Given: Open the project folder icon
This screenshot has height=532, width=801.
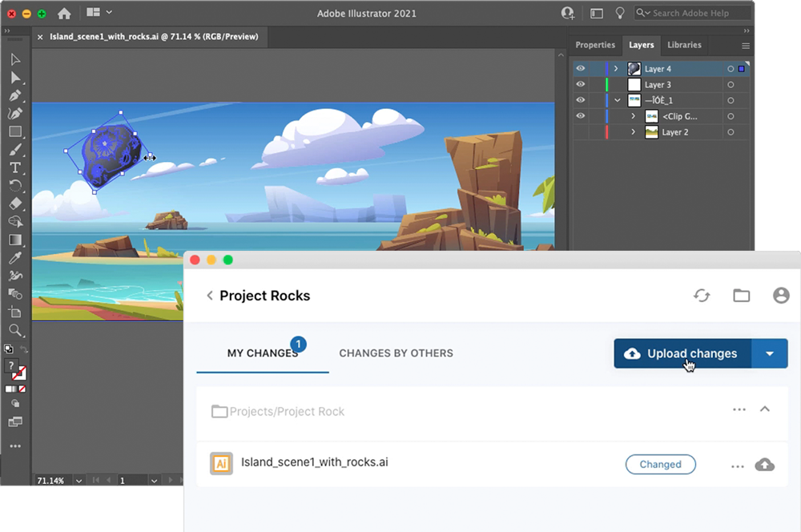Looking at the screenshot, I should point(742,296).
